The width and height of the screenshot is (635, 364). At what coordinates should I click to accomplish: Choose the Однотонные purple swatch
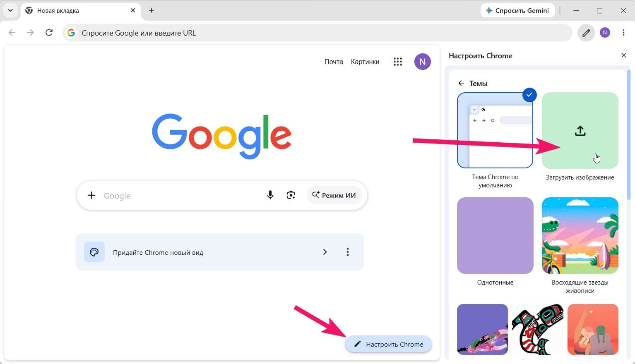pyautogui.click(x=495, y=235)
